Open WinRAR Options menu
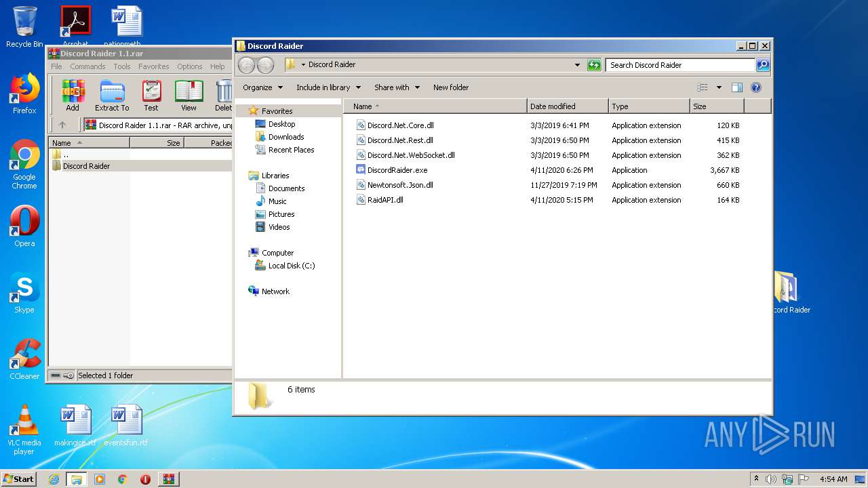868x488 pixels. click(x=190, y=66)
